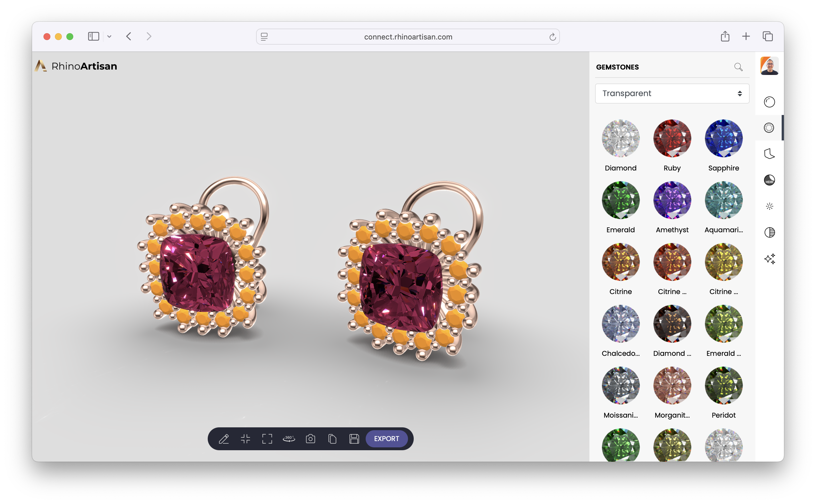The height and width of the screenshot is (504, 816).
Task: Open the HDRI environment panel icon
Action: click(x=769, y=180)
